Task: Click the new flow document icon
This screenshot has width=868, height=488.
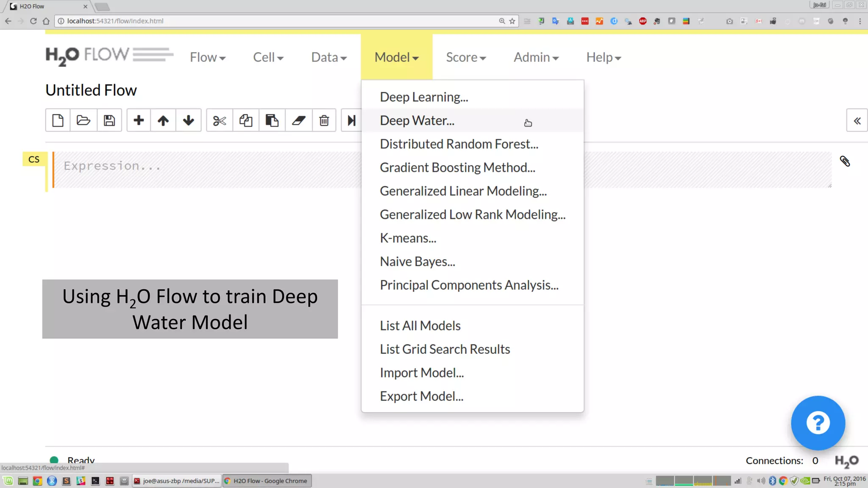Action: (58, 121)
